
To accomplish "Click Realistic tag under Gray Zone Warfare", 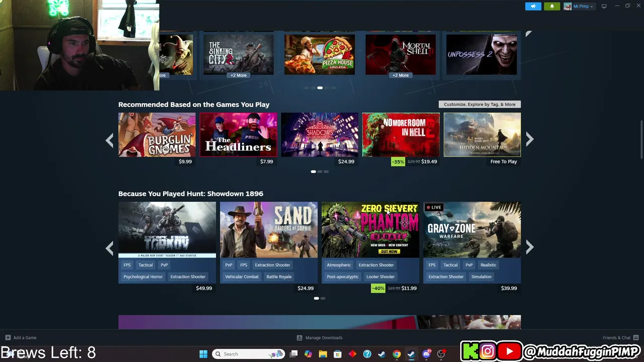I will tap(488, 265).
